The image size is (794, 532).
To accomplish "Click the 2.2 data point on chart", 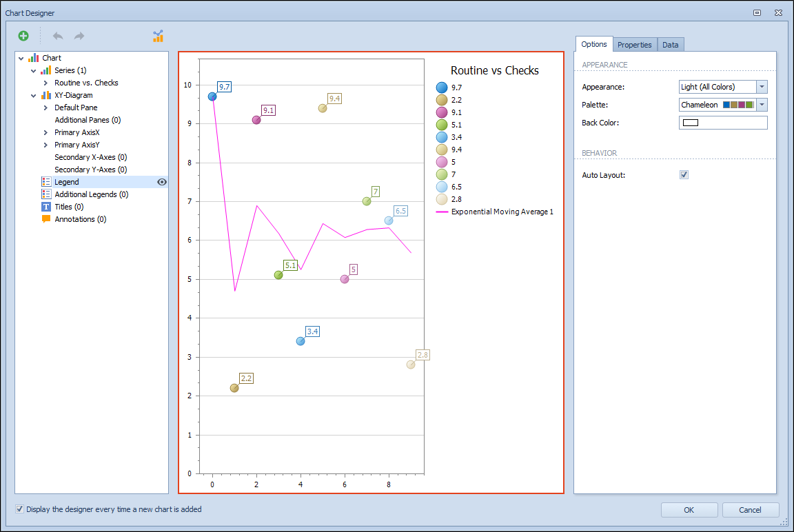I will click(234, 388).
